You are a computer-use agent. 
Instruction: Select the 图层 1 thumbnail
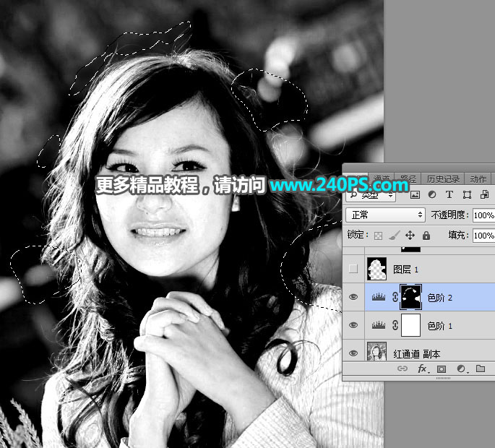(376, 269)
